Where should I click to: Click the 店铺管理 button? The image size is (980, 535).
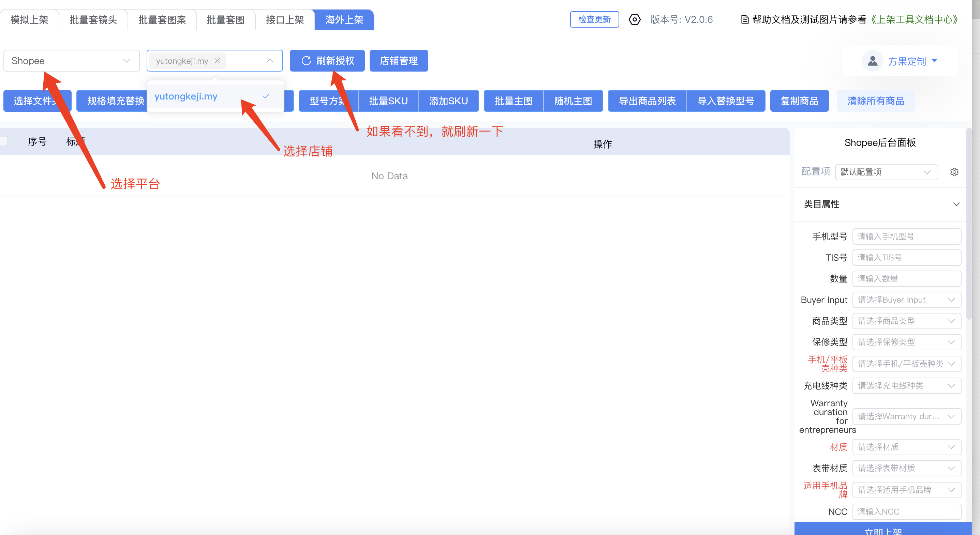click(398, 61)
